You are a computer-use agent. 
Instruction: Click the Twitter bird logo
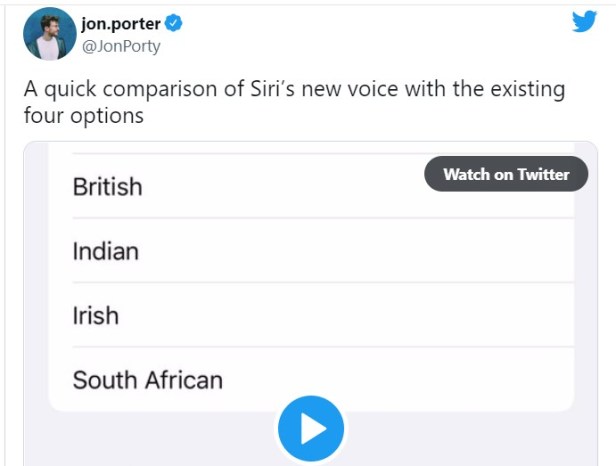pyautogui.click(x=584, y=22)
